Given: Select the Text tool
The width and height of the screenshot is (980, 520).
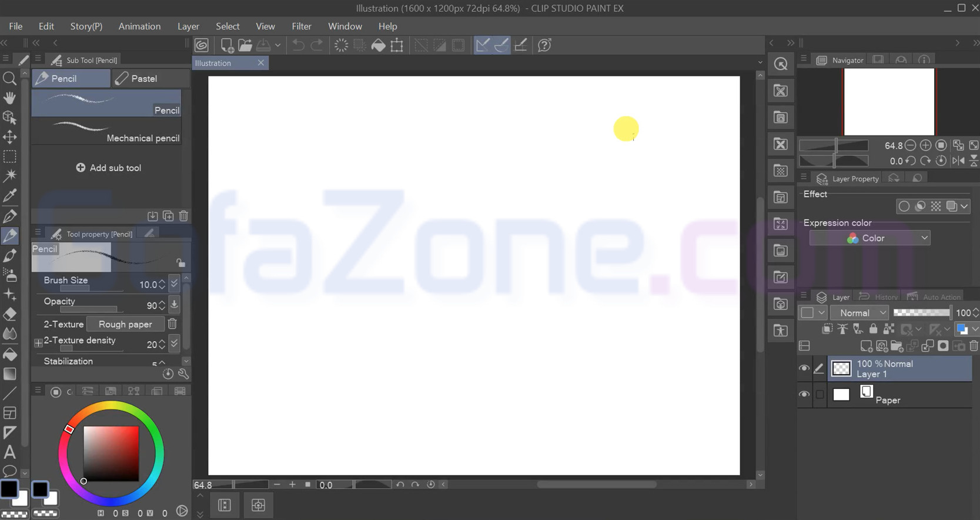Looking at the screenshot, I should [9, 452].
